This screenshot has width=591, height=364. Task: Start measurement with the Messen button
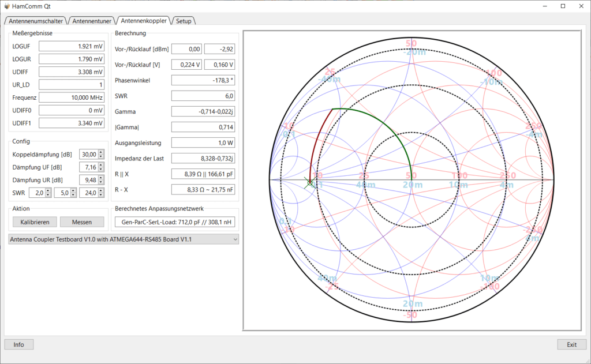click(82, 222)
